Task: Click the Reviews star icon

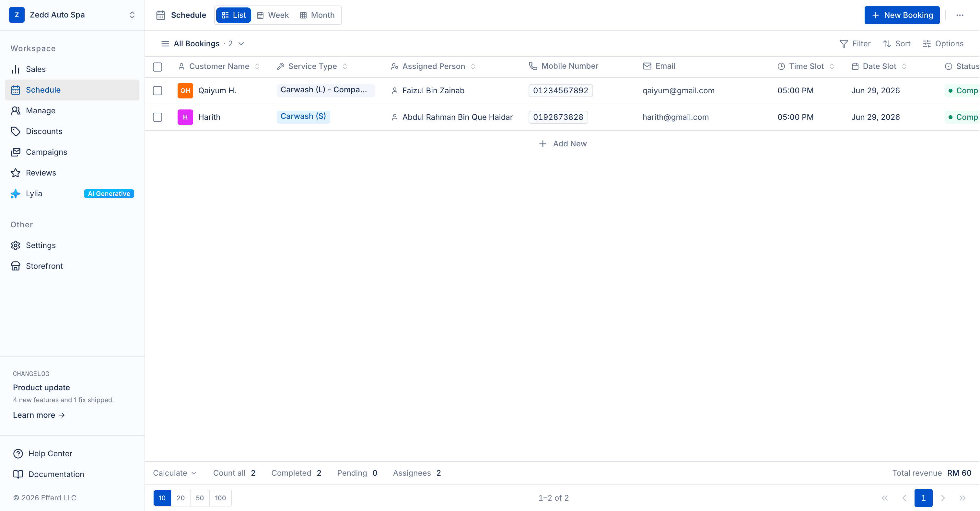Action: pyautogui.click(x=16, y=173)
